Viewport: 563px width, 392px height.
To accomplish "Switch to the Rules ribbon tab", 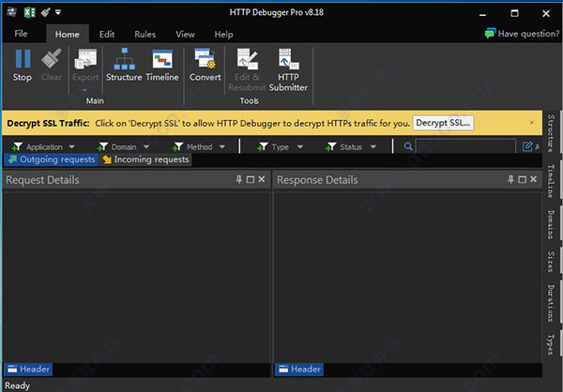I will coord(145,35).
